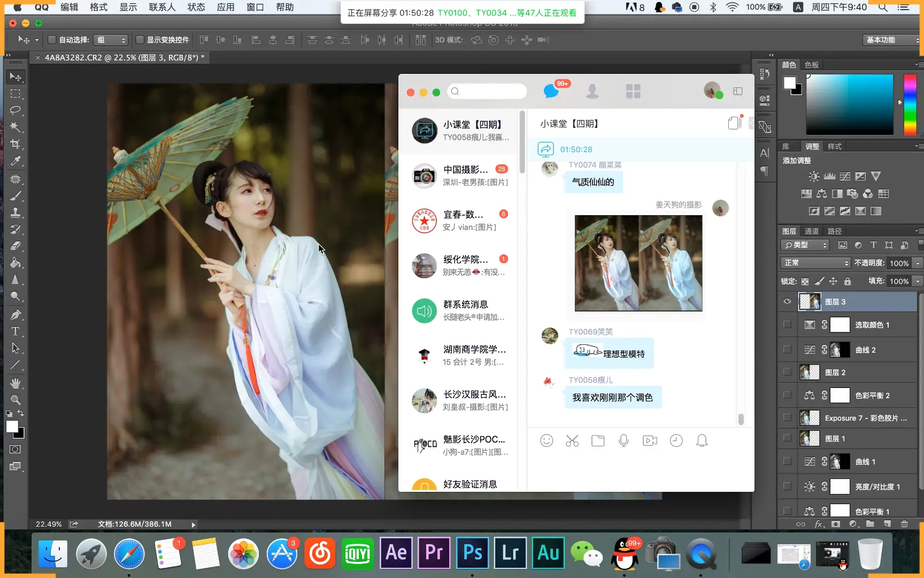The image size is (924, 578).
Task: Select the Brush tool
Action: (16, 196)
